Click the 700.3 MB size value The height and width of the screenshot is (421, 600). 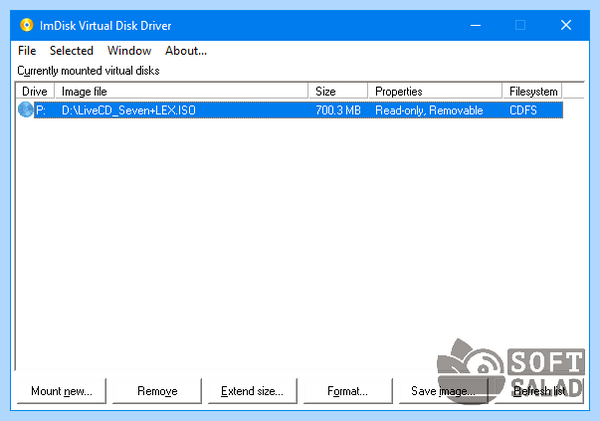[x=338, y=110]
